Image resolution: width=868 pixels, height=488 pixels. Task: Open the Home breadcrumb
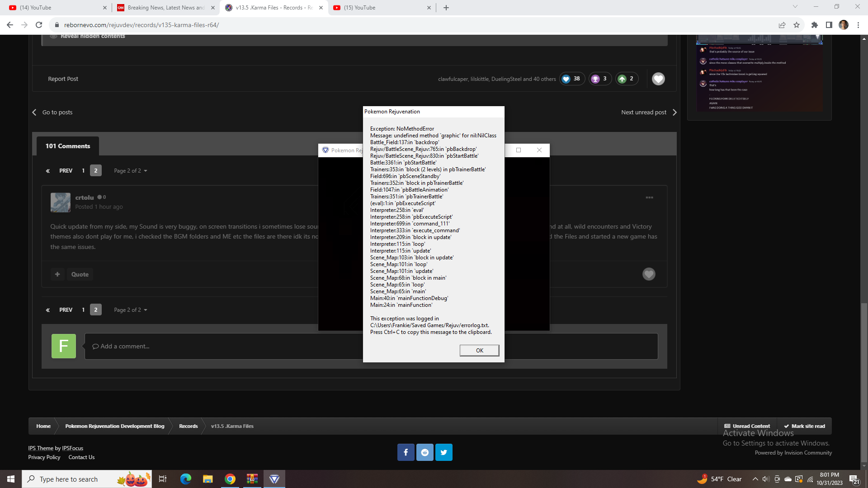[43, 426]
